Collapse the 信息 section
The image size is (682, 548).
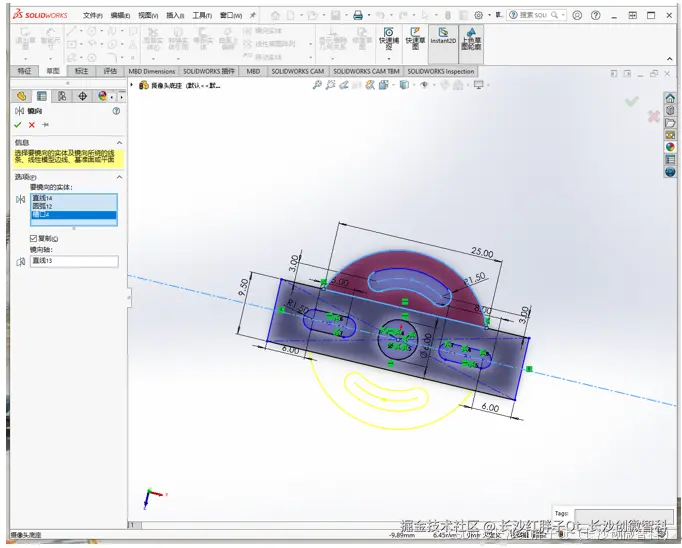coord(119,143)
